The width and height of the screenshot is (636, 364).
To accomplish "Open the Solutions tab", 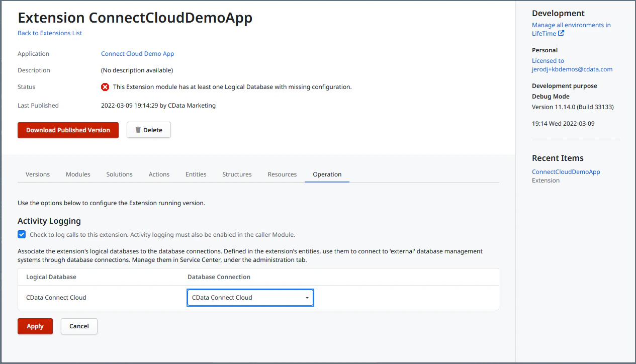I will [119, 174].
